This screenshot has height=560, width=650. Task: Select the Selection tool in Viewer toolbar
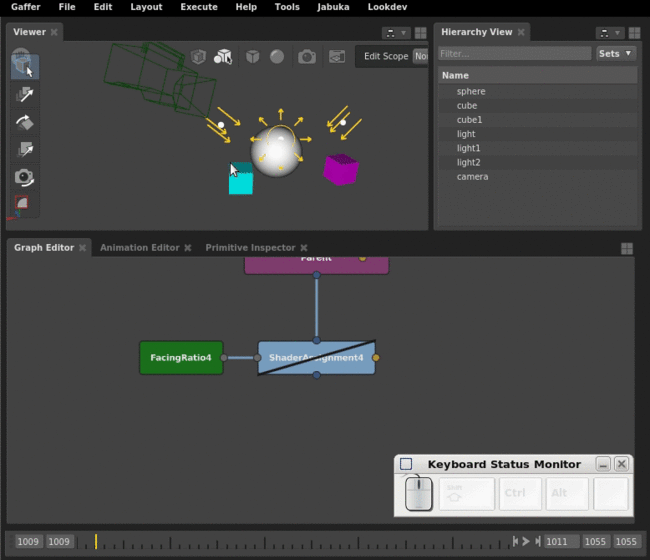pyautogui.click(x=24, y=67)
